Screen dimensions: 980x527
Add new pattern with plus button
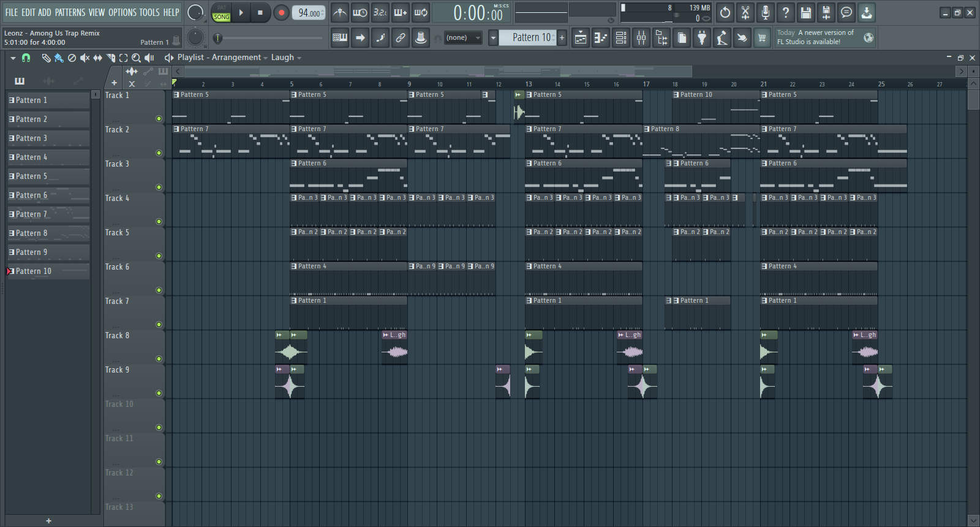click(x=562, y=38)
